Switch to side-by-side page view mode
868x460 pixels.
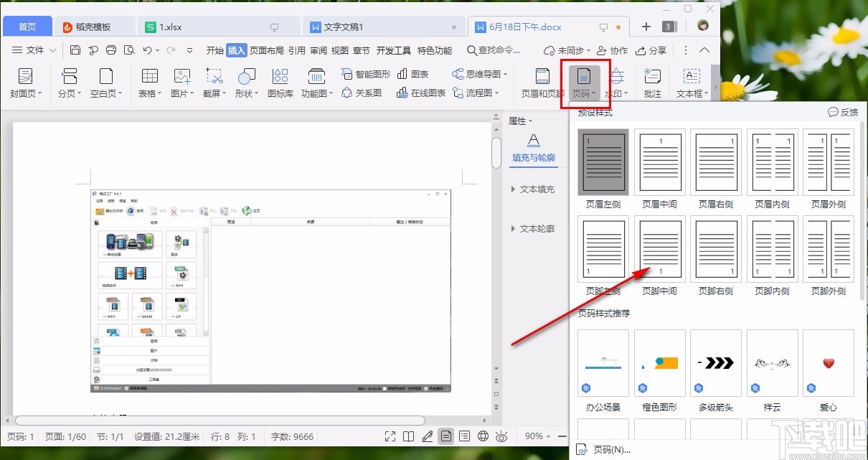[409, 436]
